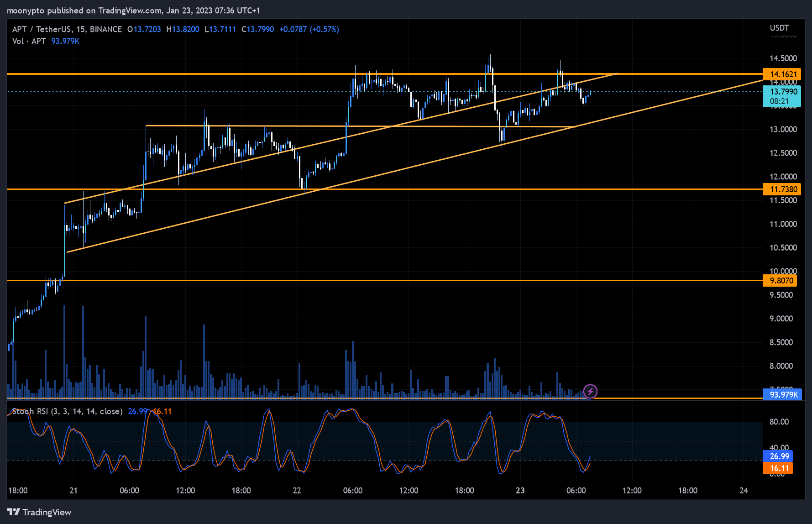Click the open price value O13.7203
Image resolution: width=812 pixels, height=524 pixels.
pyautogui.click(x=144, y=29)
